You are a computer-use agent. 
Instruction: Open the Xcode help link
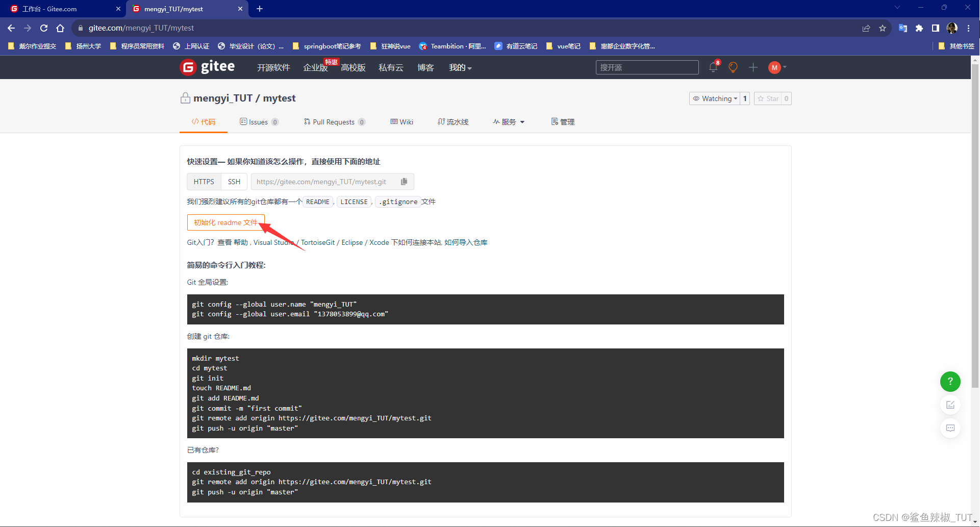379,242
